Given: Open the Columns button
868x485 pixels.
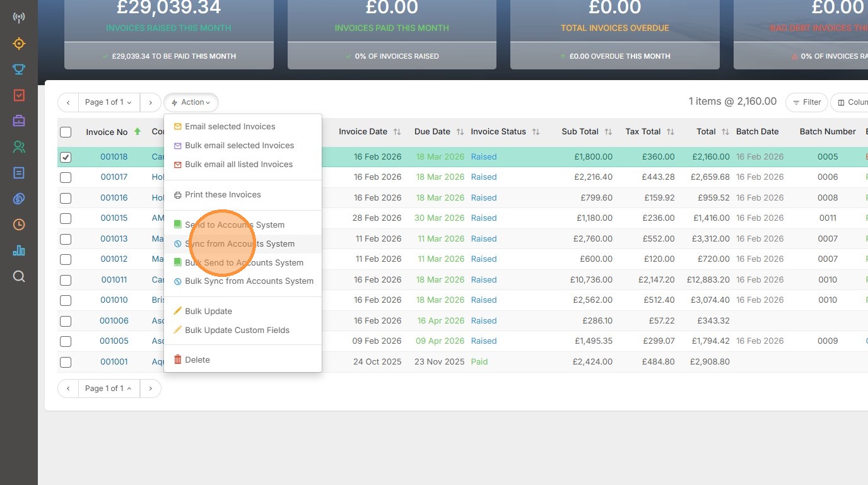Looking at the screenshot, I should (x=850, y=102).
